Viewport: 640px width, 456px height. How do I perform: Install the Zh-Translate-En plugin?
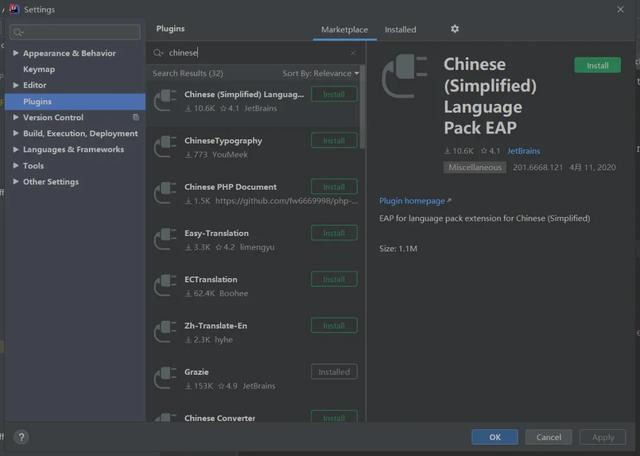point(334,326)
